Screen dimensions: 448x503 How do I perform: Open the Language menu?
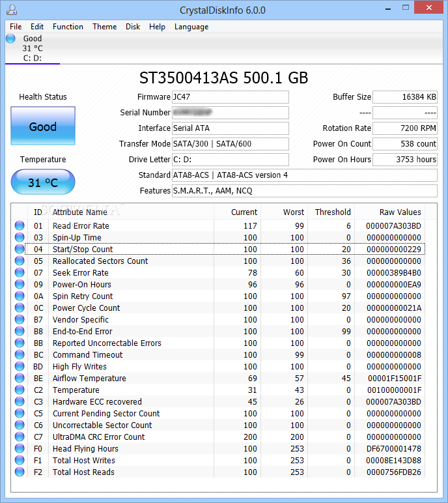(x=191, y=27)
